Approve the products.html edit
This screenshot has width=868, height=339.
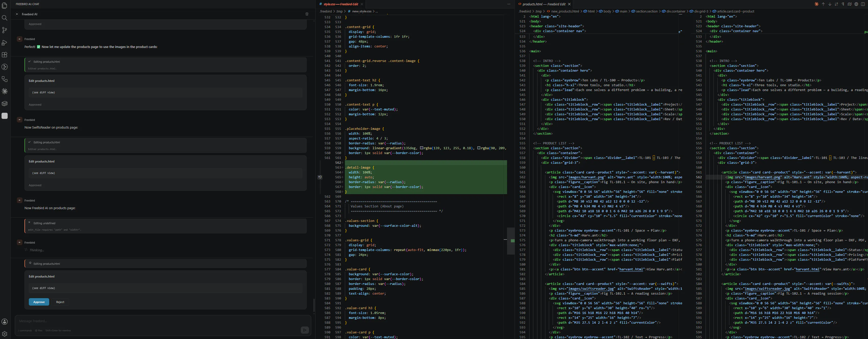tap(39, 302)
